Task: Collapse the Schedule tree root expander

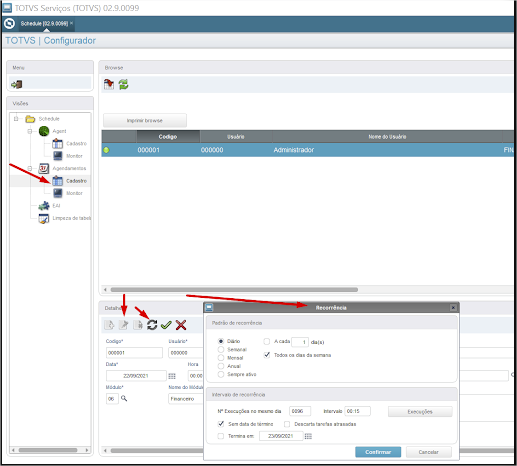Action: click(x=16, y=119)
